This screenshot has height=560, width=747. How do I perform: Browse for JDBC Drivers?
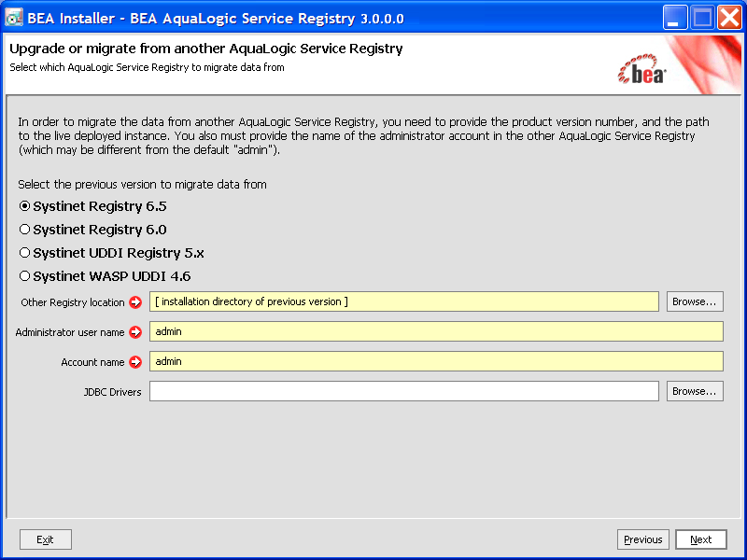coord(695,391)
